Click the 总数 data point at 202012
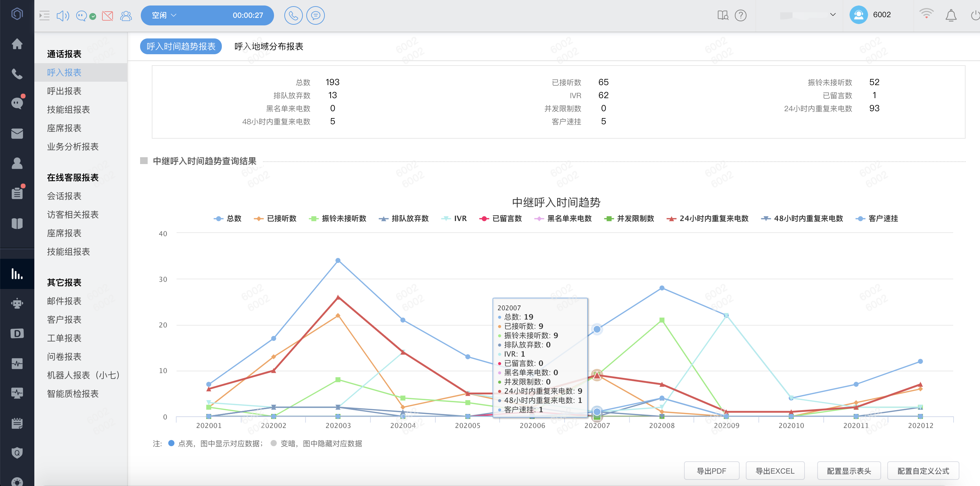Viewport: 980px width, 486px height. [x=920, y=361]
